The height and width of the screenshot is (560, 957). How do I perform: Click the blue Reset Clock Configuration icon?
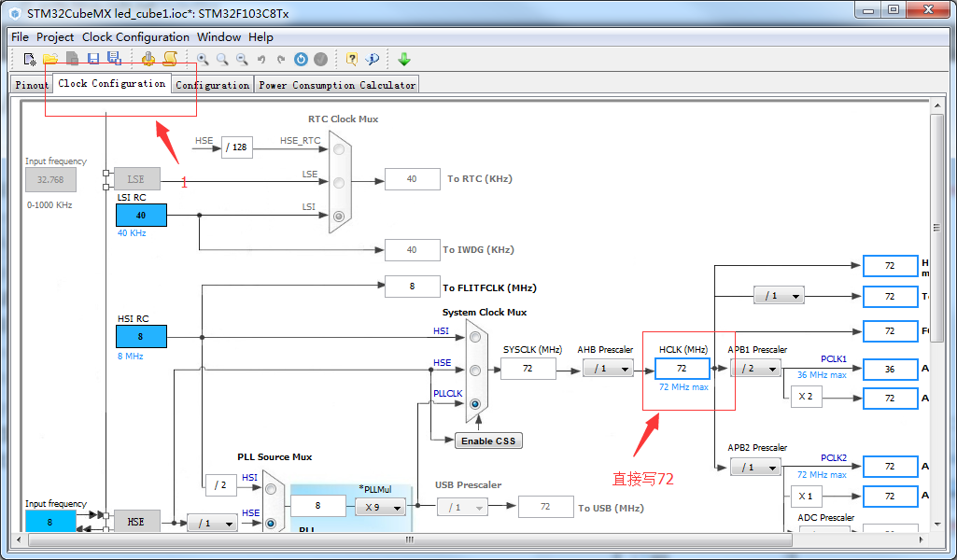301,59
